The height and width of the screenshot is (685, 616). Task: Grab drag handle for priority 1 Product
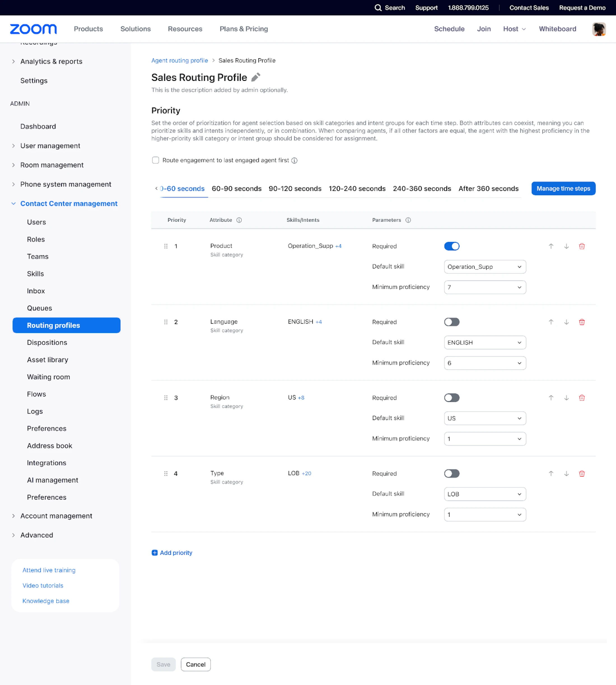pos(166,246)
